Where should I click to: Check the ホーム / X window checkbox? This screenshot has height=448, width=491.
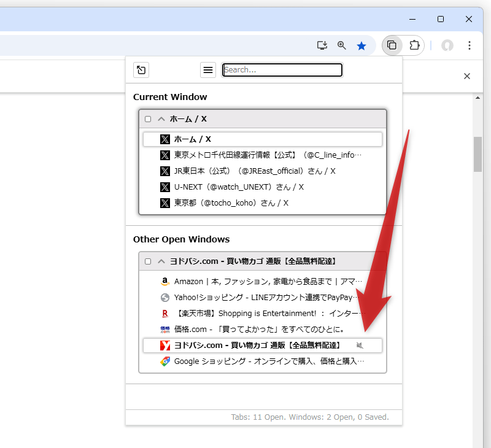(x=148, y=119)
